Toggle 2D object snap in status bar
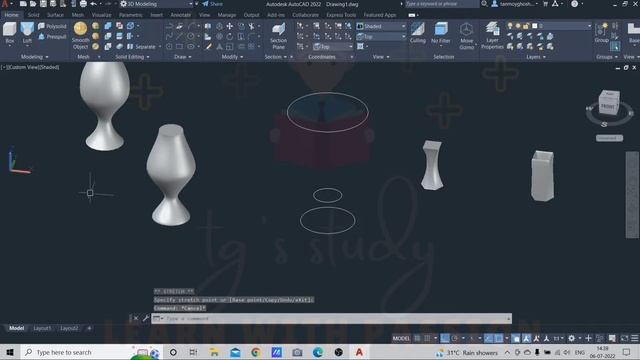The height and width of the screenshot is (360, 640). pos(498,338)
